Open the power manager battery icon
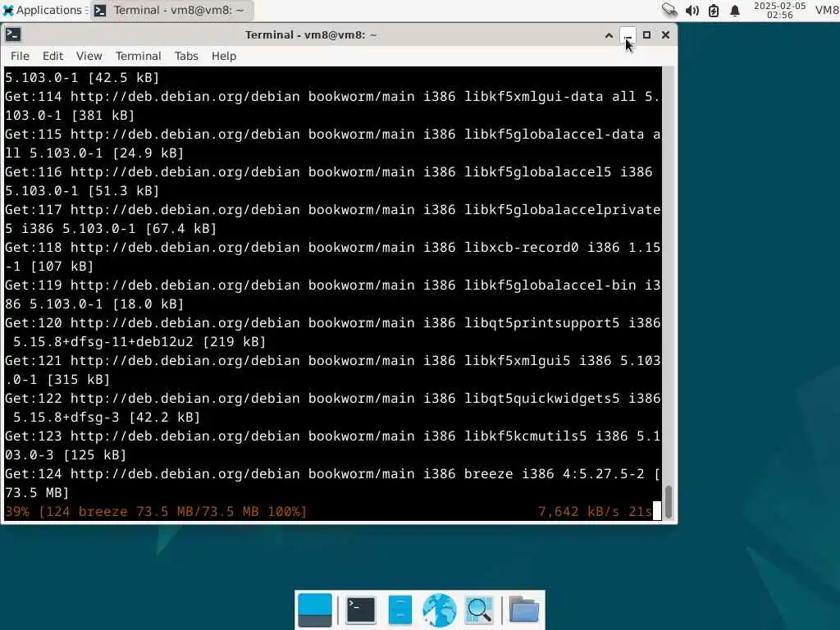 pyautogui.click(x=714, y=10)
